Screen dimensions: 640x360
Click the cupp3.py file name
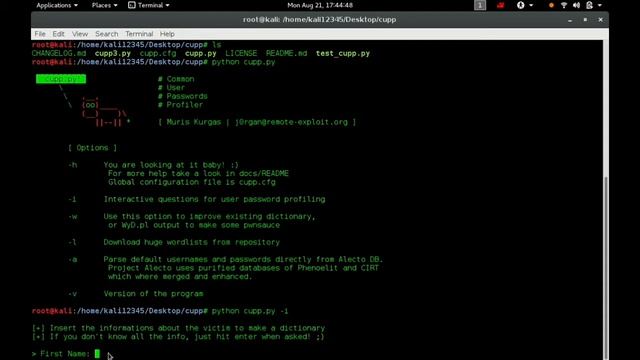[x=113, y=53]
